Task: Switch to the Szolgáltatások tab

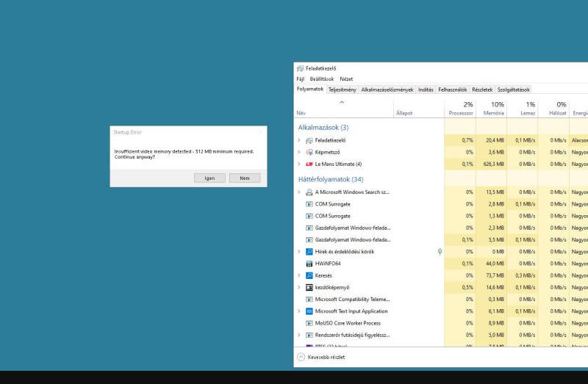Action: tap(513, 90)
